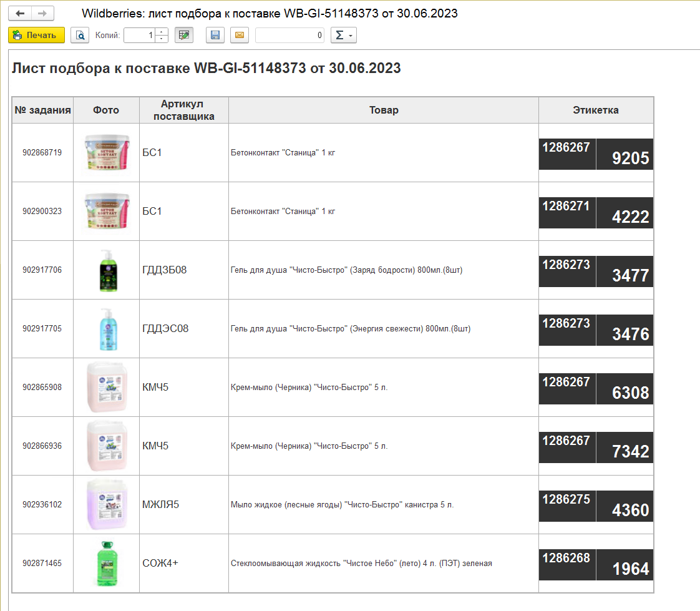The image size is (700, 611).
Task: Select the green washer fluid bottle photo
Action: pyautogui.click(x=106, y=564)
